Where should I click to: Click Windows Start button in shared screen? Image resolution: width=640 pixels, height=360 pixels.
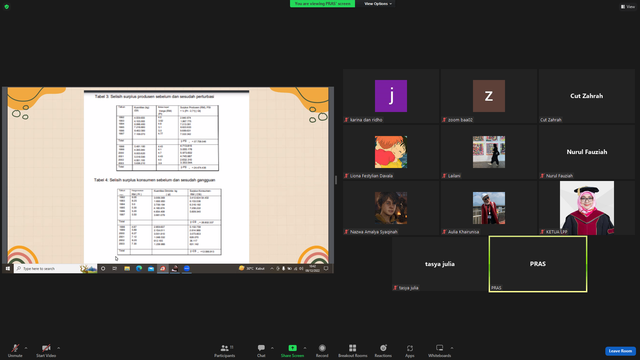coord(8,269)
